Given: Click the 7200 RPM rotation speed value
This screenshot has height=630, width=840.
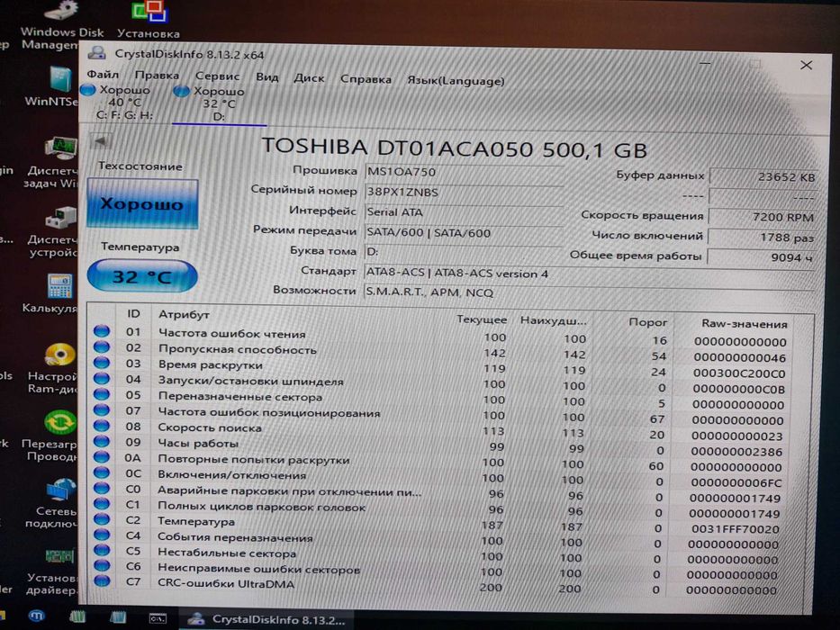Looking at the screenshot, I should 762,217.
